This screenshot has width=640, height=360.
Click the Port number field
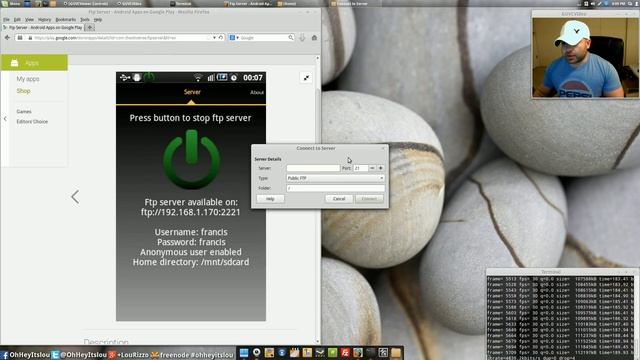click(x=360, y=168)
